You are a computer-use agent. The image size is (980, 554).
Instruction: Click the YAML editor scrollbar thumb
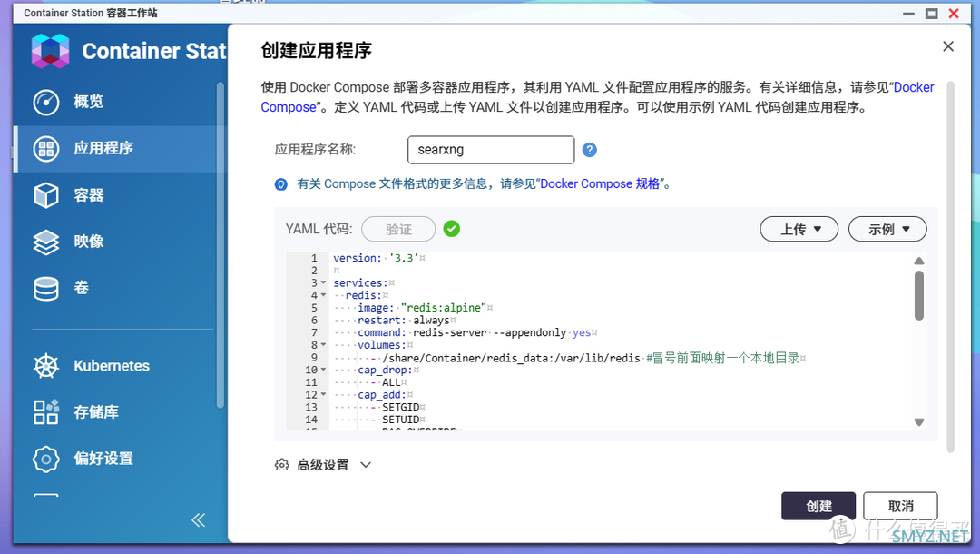coord(918,295)
